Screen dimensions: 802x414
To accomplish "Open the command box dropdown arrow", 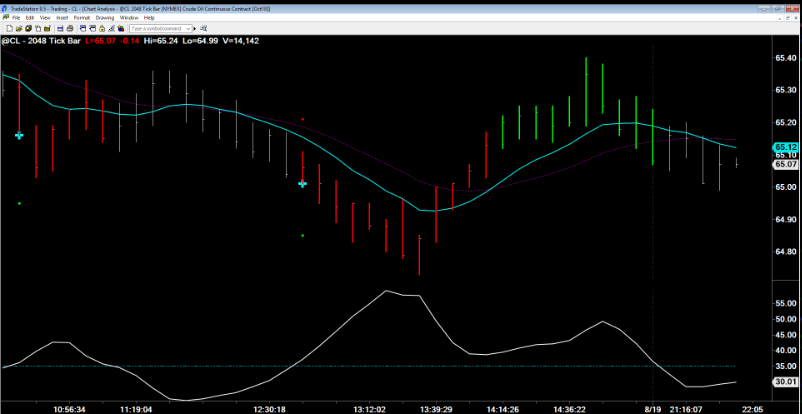I will (x=188, y=29).
